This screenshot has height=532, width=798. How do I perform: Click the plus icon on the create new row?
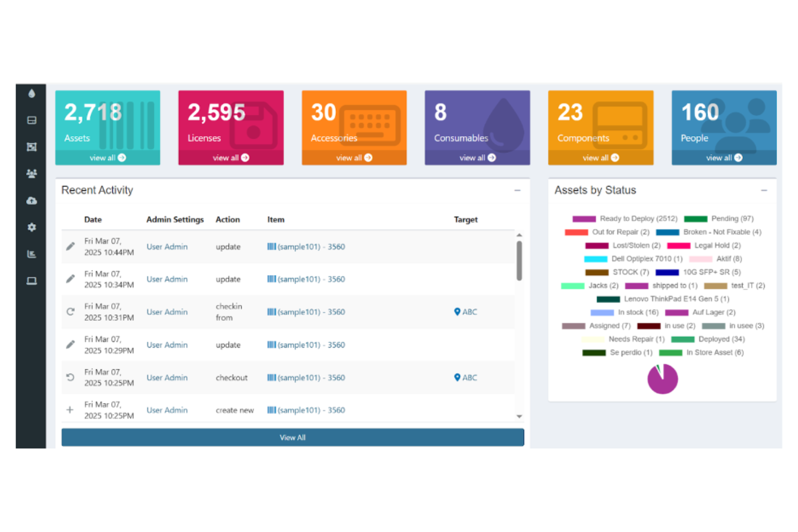[x=70, y=410]
